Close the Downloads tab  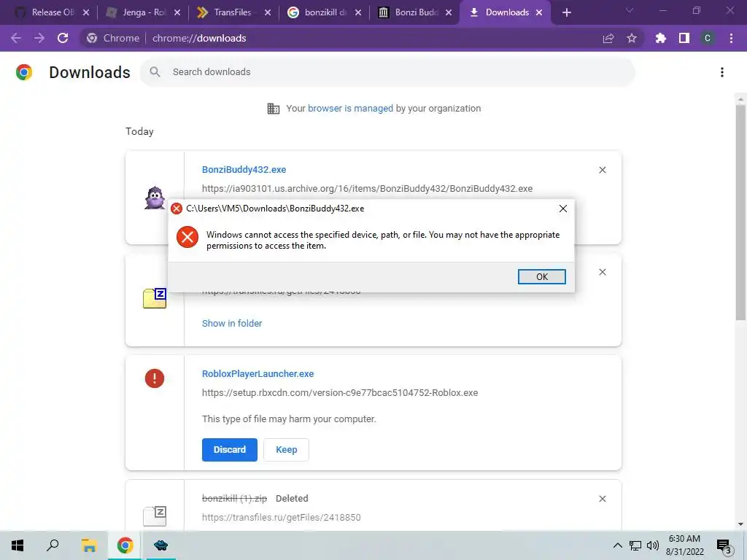(x=539, y=13)
